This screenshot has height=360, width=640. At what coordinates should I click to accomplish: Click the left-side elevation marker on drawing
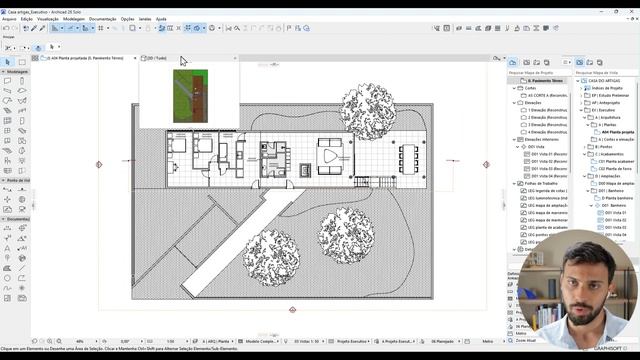click(x=99, y=164)
